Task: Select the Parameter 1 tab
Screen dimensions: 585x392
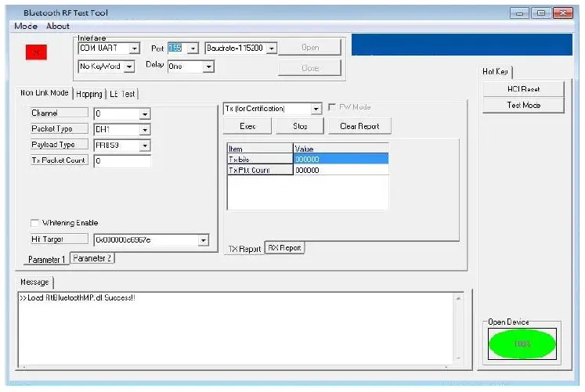Action: (46, 259)
